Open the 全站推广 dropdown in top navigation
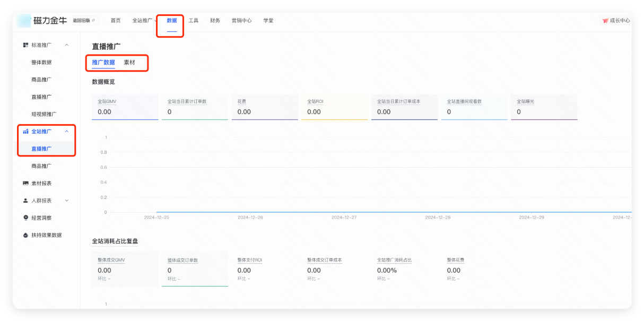 (x=142, y=20)
